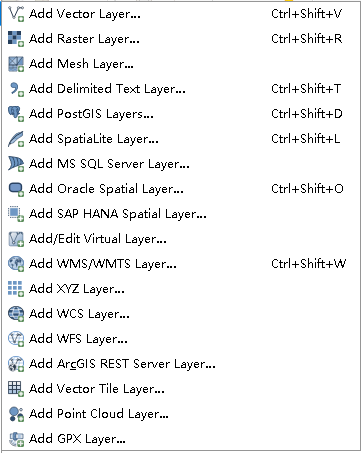The height and width of the screenshot is (453, 361).
Task: Click the WMS/WMTS globe icon
Action: click(x=16, y=264)
